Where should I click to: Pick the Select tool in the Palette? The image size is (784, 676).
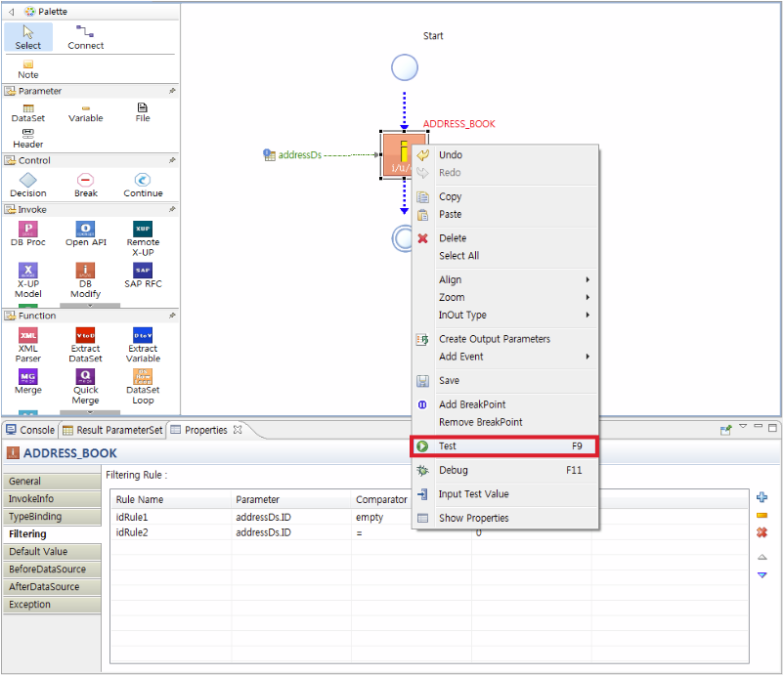[x=28, y=37]
